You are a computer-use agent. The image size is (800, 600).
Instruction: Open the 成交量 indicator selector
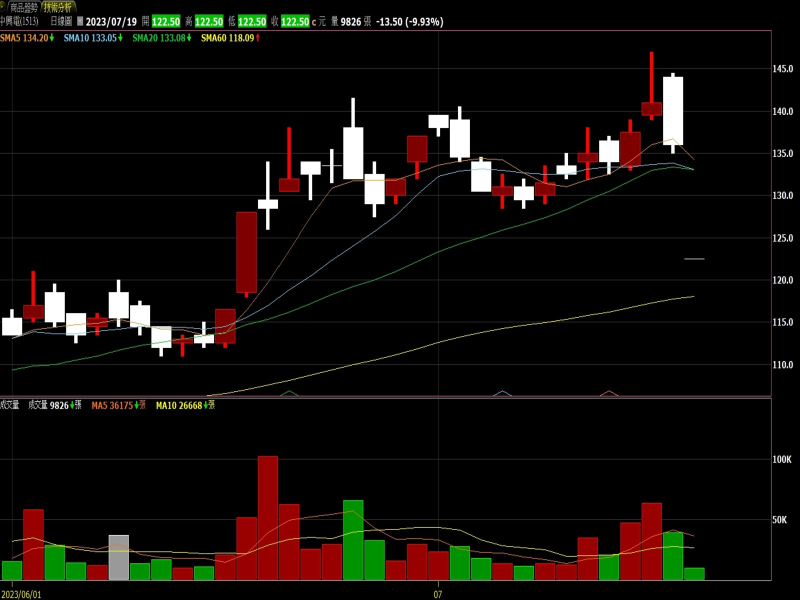click(x=10, y=405)
